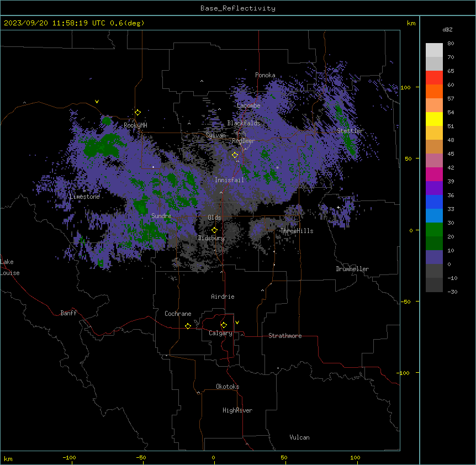This screenshot has width=476, height=465.
Task: Click the Sundre label
Action: coord(161,216)
